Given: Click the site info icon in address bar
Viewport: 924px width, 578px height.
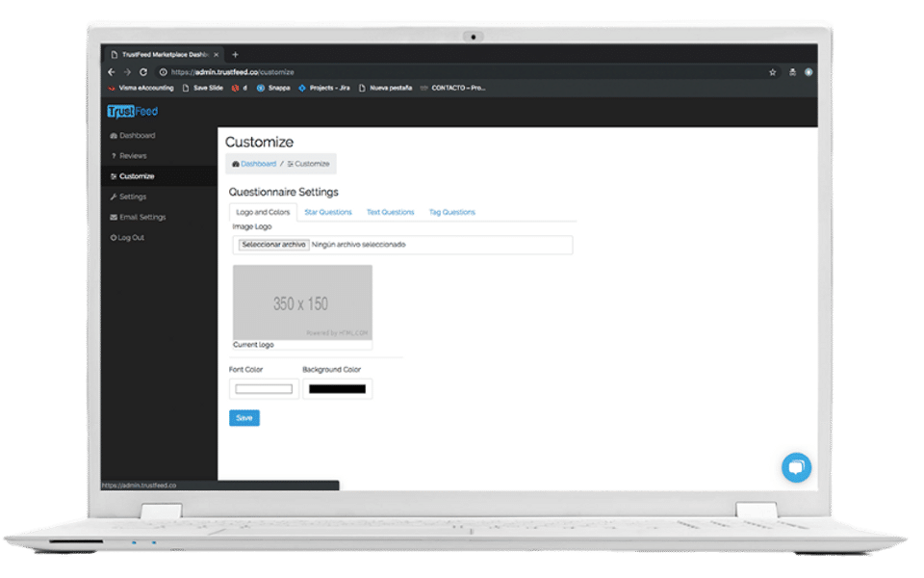Looking at the screenshot, I should tap(164, 72).
